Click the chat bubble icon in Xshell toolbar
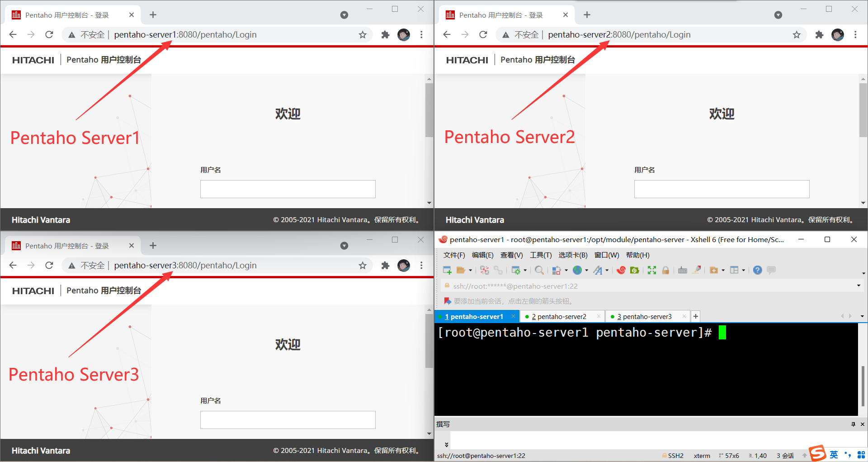 click(x=771, y=270)
